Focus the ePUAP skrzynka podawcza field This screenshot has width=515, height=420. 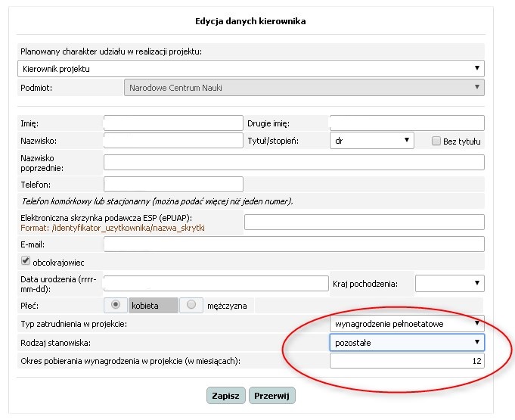point(365,222)
